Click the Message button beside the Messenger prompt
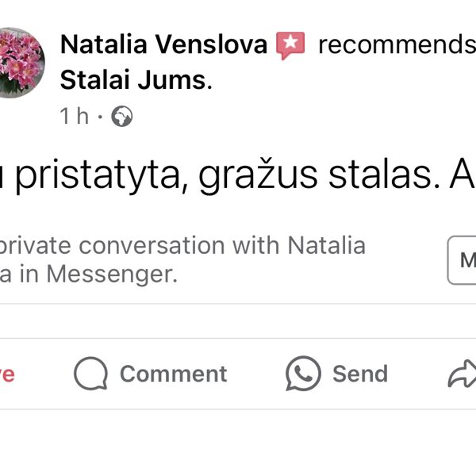This screenshot has height=476, width=476. click(463, 259)
